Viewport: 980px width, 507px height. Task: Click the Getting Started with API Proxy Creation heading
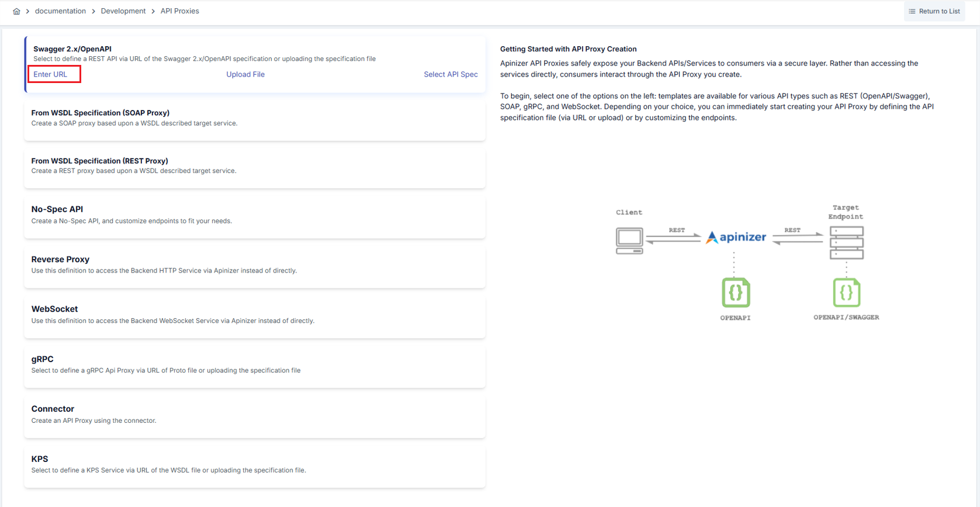(568, 49)
